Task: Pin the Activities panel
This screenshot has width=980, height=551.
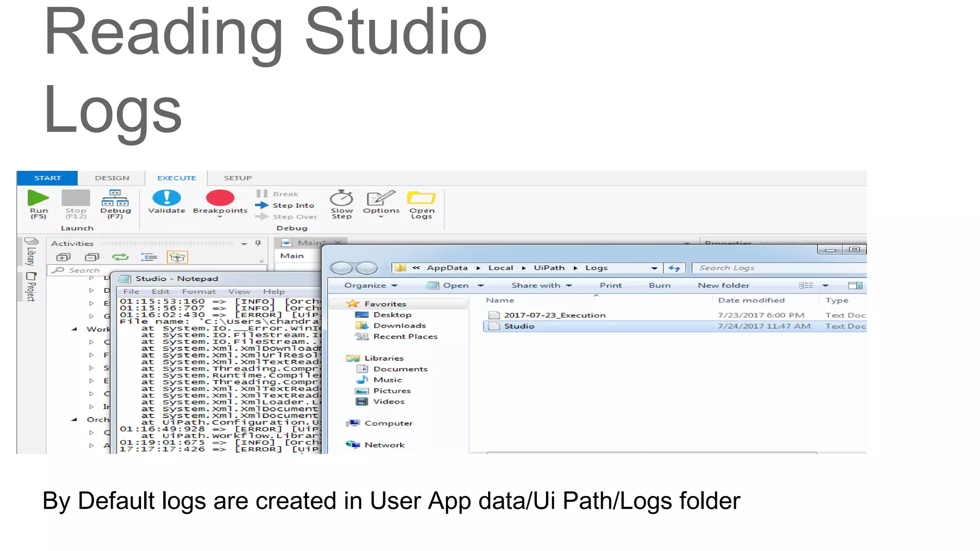Action: (x=258, y=243)
